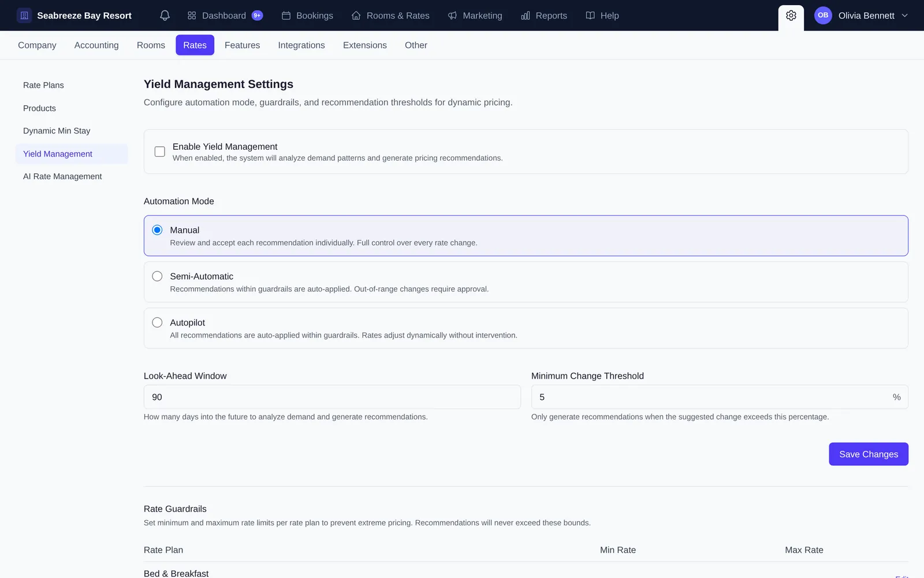924x578 pixels.
Task: Click the OB user avatar
Action: pos(823,16)
